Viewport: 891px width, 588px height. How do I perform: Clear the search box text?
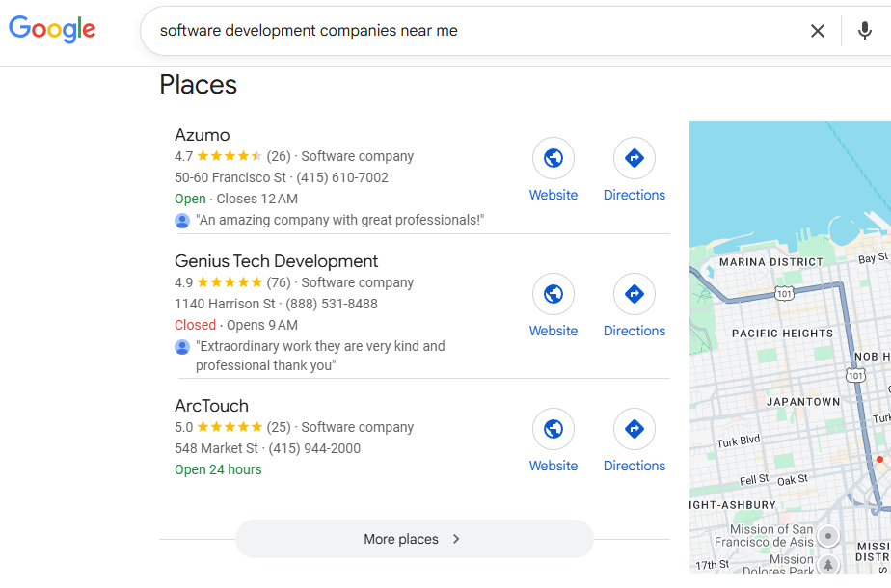[818, 31]
